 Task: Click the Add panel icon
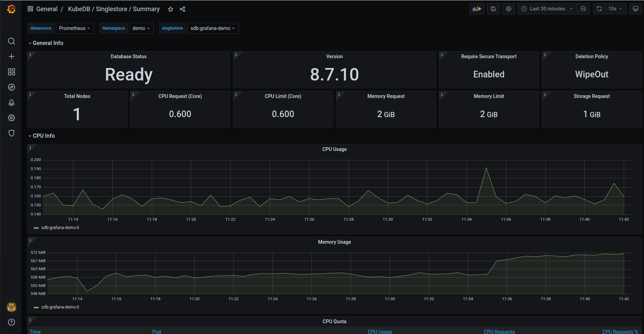[x=477, y=9]
